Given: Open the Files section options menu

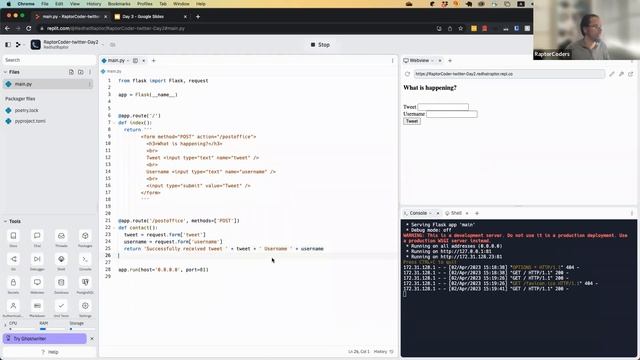Looking at the screenshot, I should click(90, 72).
